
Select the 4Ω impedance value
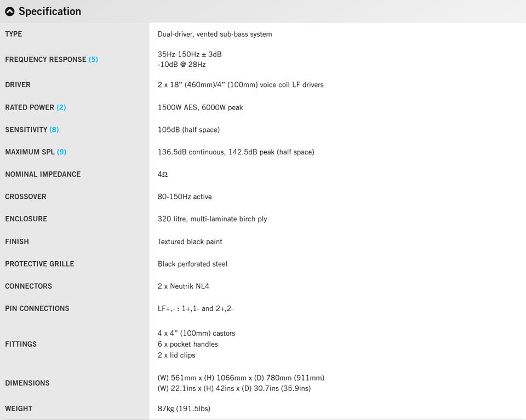(x=163, y=174)
